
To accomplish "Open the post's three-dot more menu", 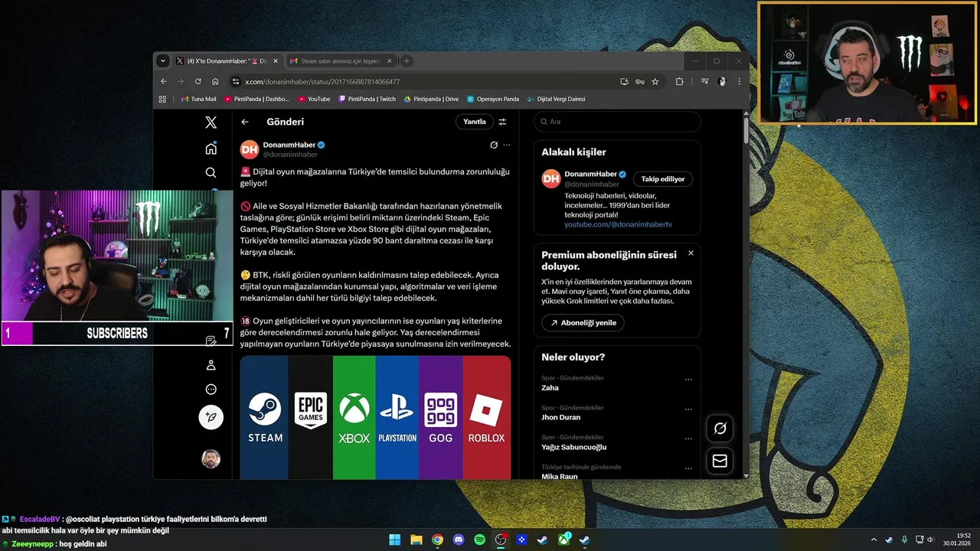I will coord(507,145).
